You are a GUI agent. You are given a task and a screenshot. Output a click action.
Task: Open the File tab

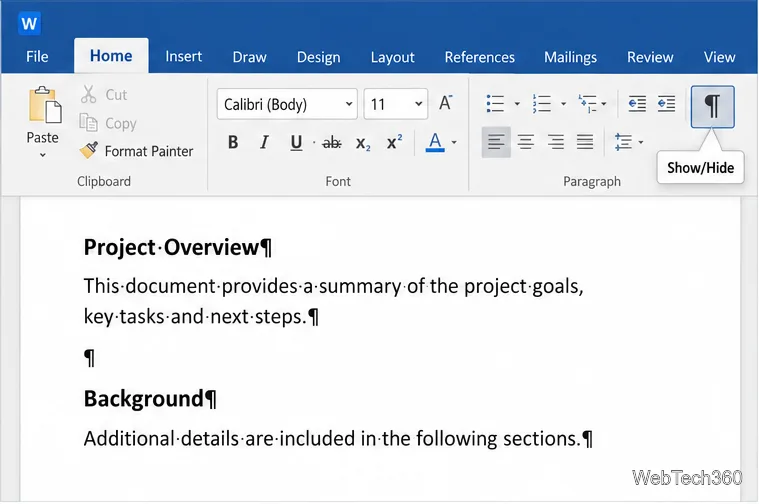click(37, 57)
